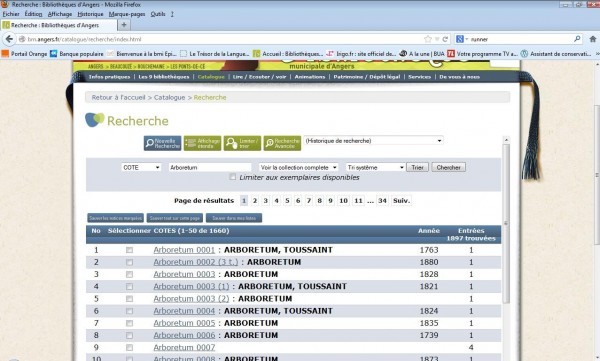Go to results page 2
The width and height of the screenshot is (600, 361).
coord(255,201)
